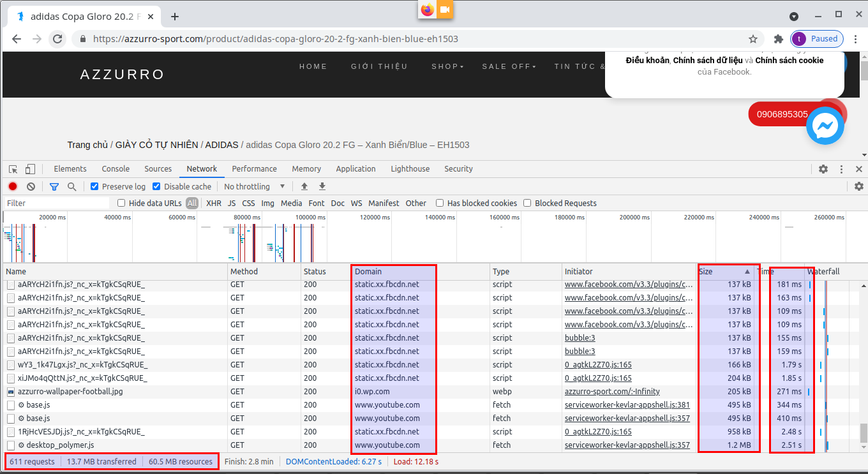868x474 pixels.
Task: Filter requests by WS type
Action: coord(356,203)
